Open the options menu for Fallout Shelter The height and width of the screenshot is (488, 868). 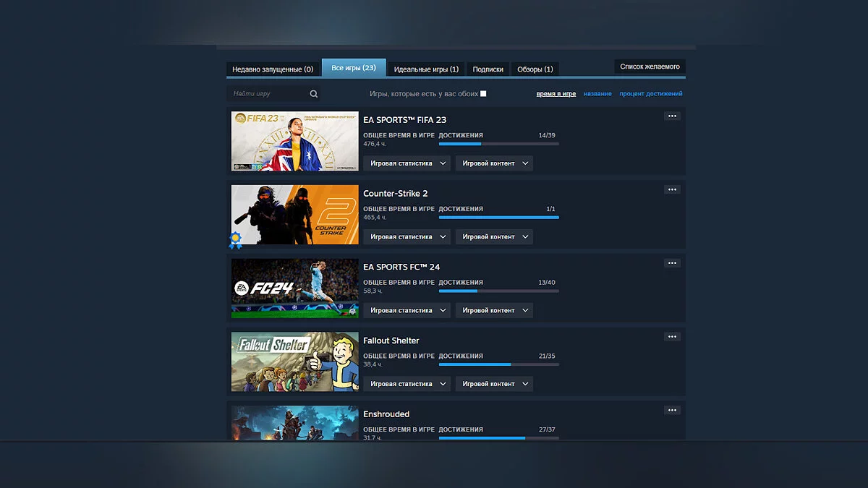pyautogui.click(x=671, y=336)
